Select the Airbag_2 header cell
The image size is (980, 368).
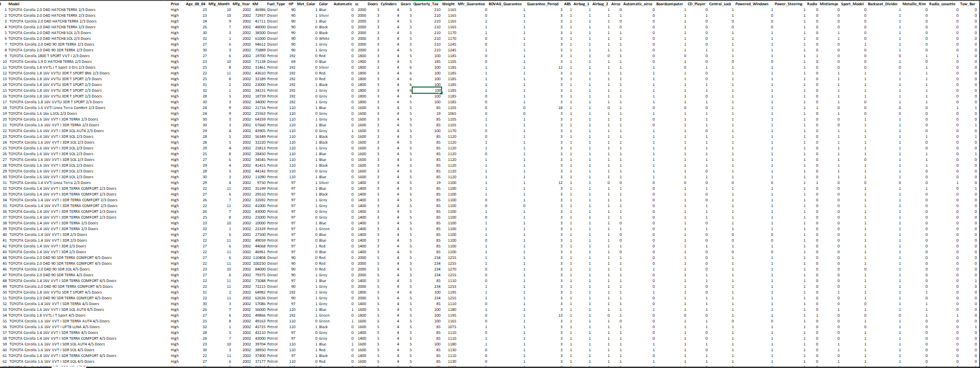tap(600, 4)
